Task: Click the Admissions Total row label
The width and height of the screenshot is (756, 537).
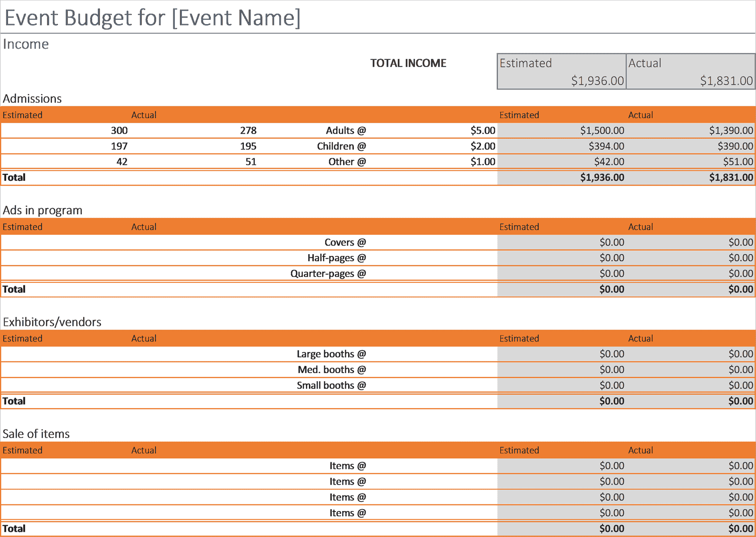Action: (14, 178)
